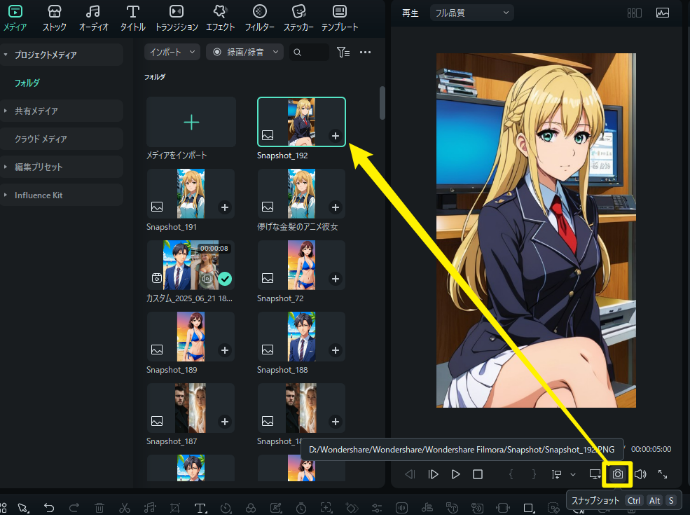Viewport: 690px width, 516px height.
Task: Select the フォルダ item in sidebar
Action: click(27, 83)
